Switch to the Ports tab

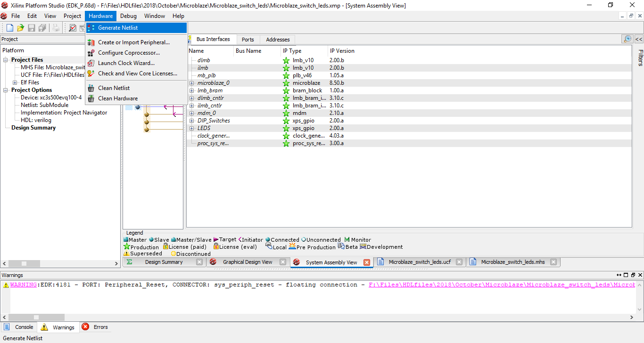[248, 40]
